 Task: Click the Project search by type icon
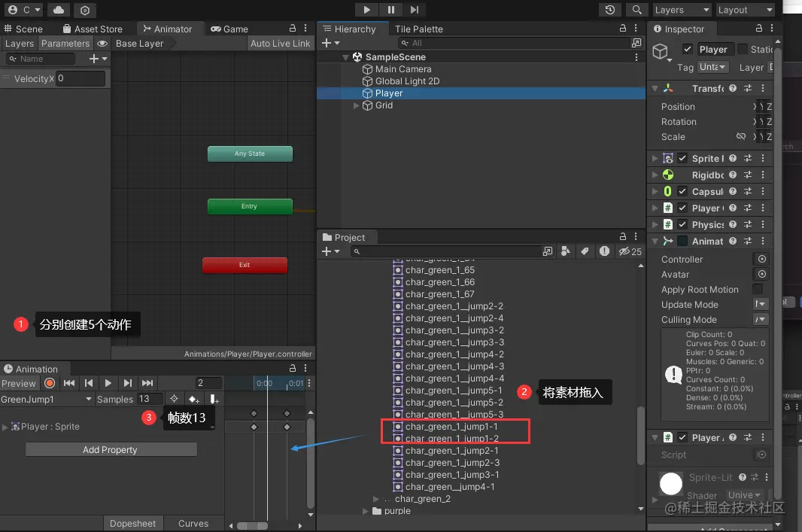565,251
